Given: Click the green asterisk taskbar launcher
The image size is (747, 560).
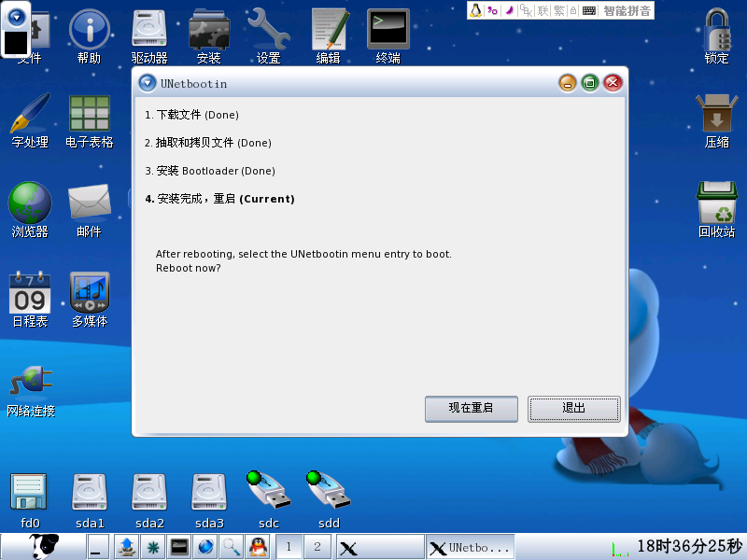Looking at the screenshot, I should 153,547.
